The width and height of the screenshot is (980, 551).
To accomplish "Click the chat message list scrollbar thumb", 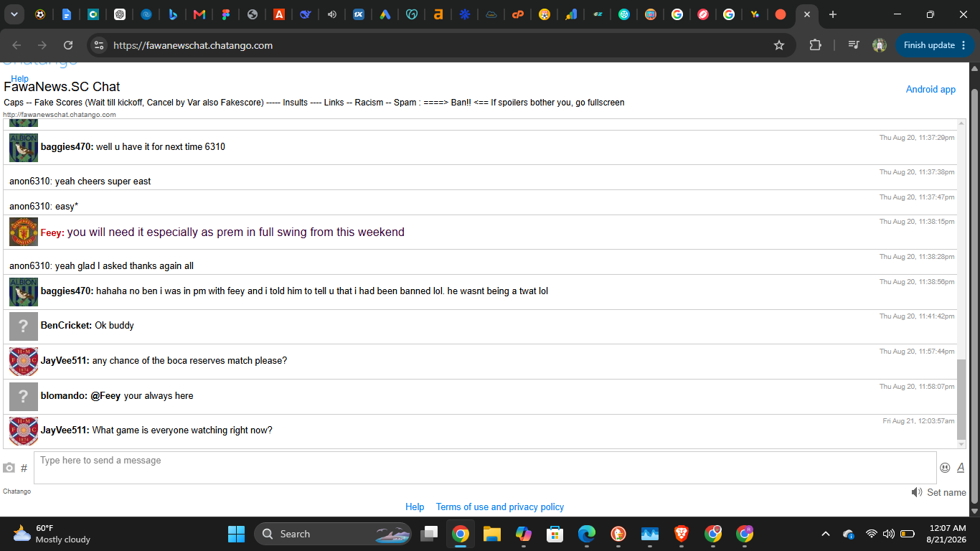I will click(961, 399).
